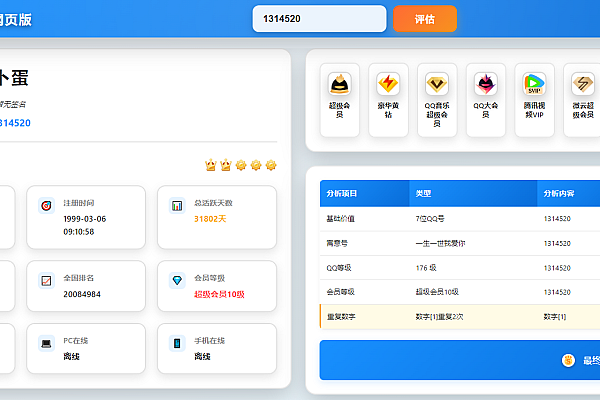This screenshot has width=600, height=400.
Task: Click the gold coin icon in blue banner
Action: pyautogui.click(x=568, y=360)
